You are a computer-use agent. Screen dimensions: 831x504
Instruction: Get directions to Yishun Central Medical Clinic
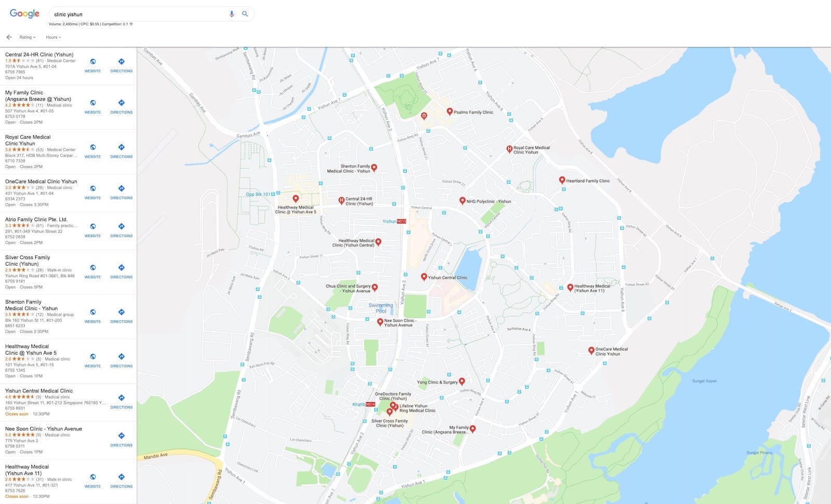tap(122, 401)
